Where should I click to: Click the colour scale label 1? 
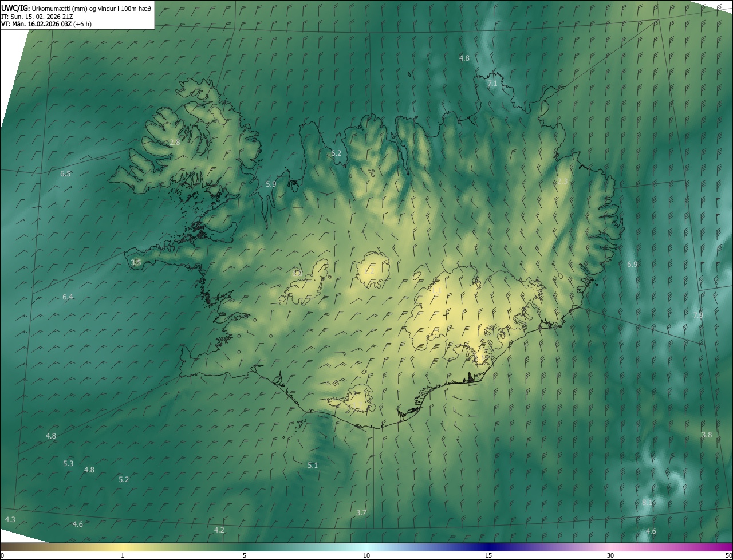[123, 555]
